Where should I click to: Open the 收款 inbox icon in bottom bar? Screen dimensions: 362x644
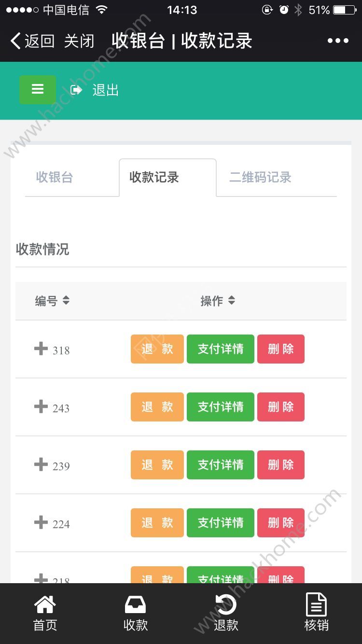(x=136, y=604)
